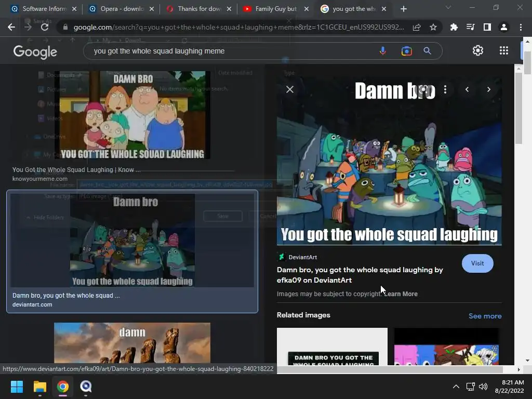Click preview panel horizontal scrollbar
The width and height of the screenshot is (532, 399).
tap(390, 369)
